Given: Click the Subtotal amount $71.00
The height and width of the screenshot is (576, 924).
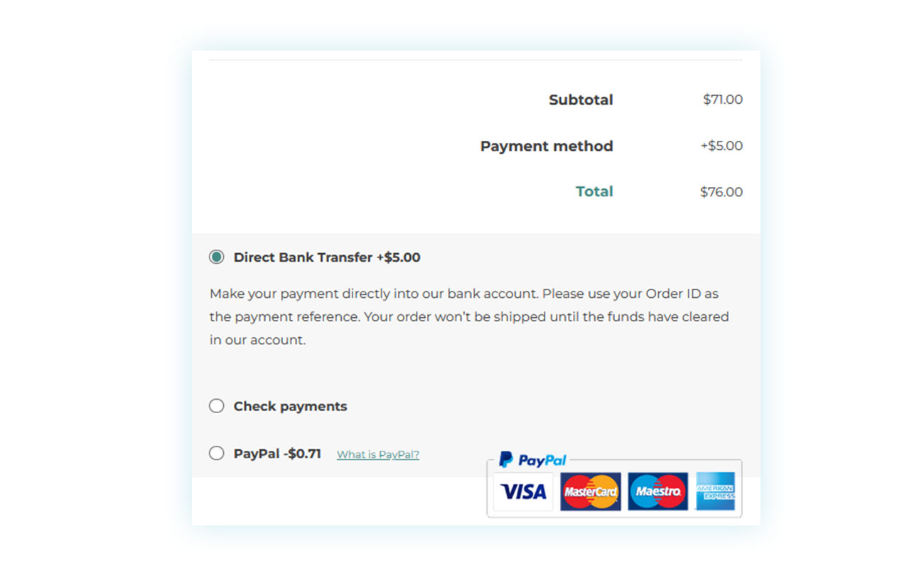Looking at the screenshot, I should (723, 100).
